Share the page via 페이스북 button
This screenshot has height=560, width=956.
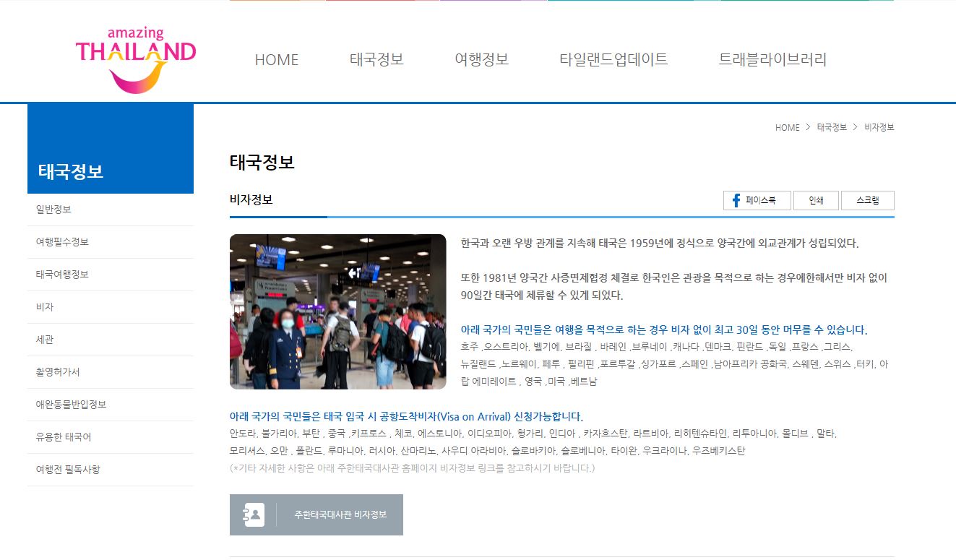pos(757,201)
